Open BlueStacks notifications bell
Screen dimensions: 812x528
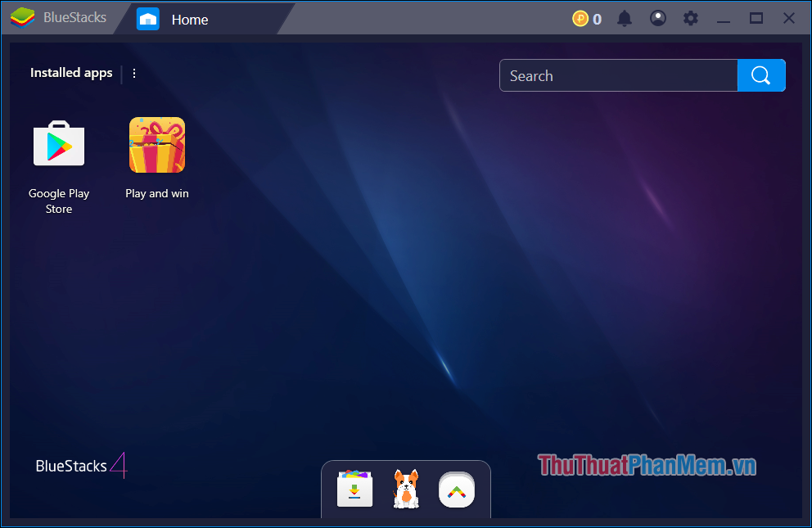625,18
